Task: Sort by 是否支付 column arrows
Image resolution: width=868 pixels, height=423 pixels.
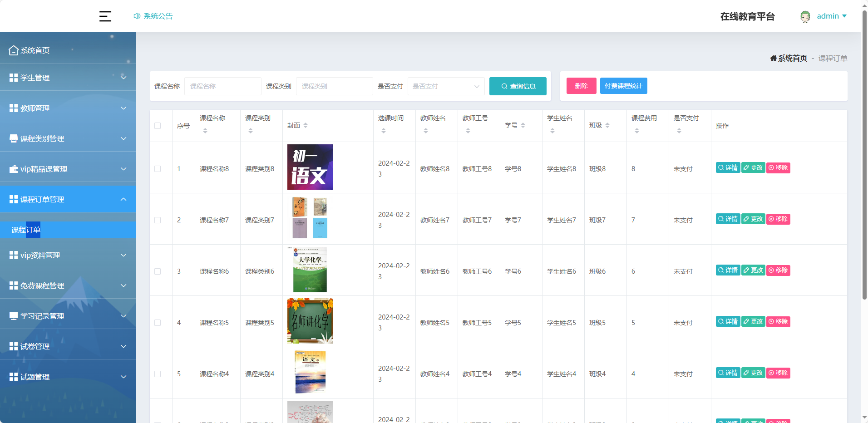Action: point(679,131)
